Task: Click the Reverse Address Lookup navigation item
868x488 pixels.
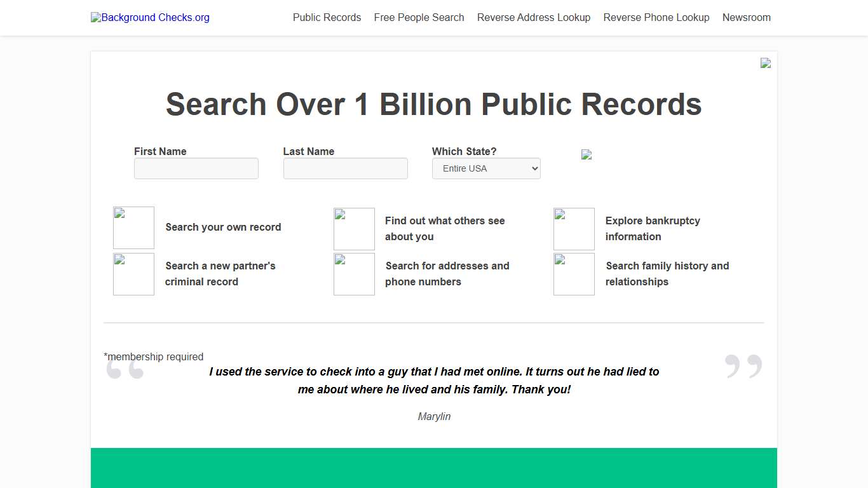Action: [x=534, y=17]
